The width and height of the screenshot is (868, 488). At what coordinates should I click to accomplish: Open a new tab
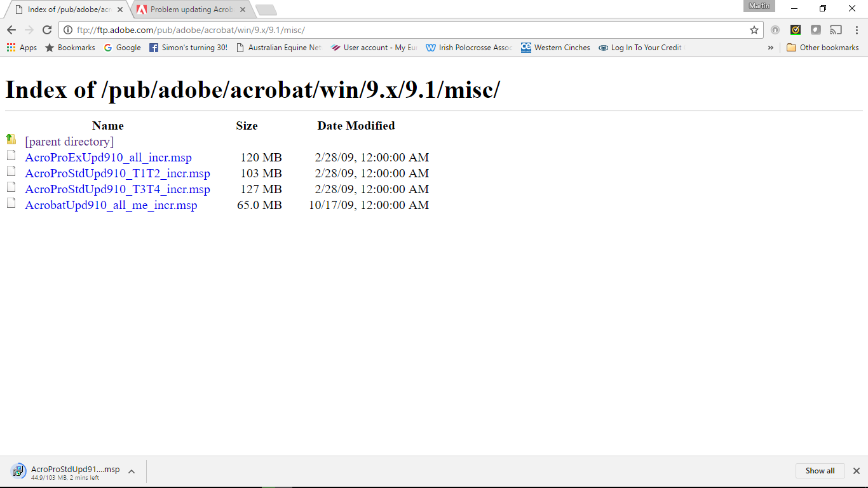[x=266, y=10]
